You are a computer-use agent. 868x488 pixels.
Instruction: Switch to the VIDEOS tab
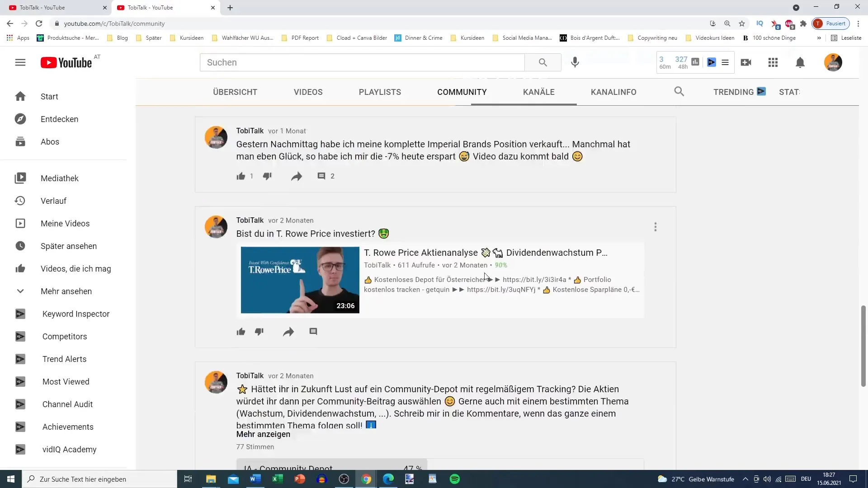pos(308,92)
